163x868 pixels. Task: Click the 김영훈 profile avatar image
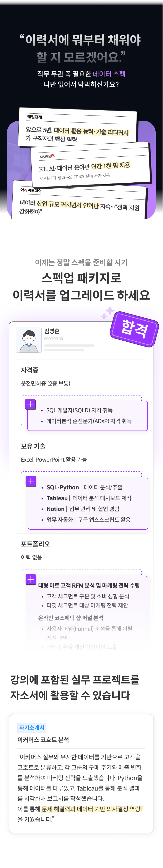tap(29, 340)
